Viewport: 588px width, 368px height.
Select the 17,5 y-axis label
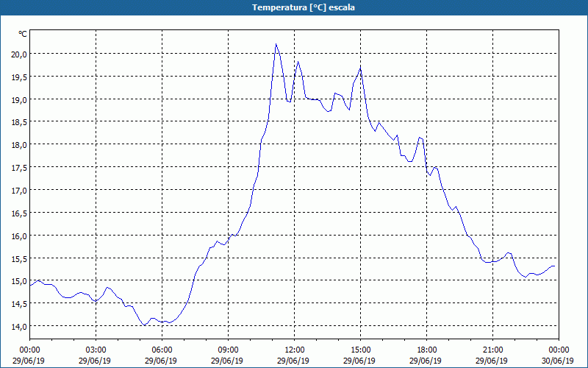coord(20,168)
